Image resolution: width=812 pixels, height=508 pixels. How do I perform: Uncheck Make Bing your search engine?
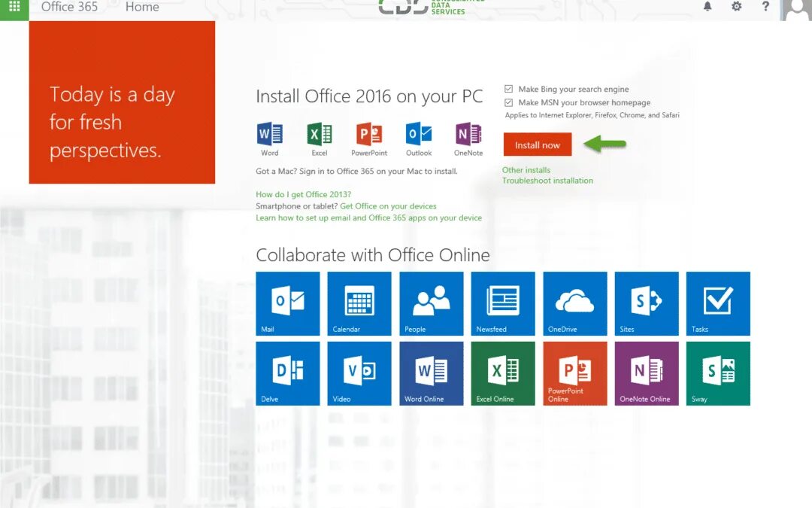(508, 89)
